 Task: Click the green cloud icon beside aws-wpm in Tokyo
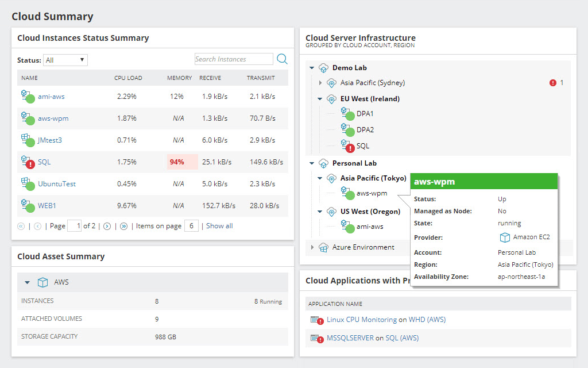coord(350,194)
